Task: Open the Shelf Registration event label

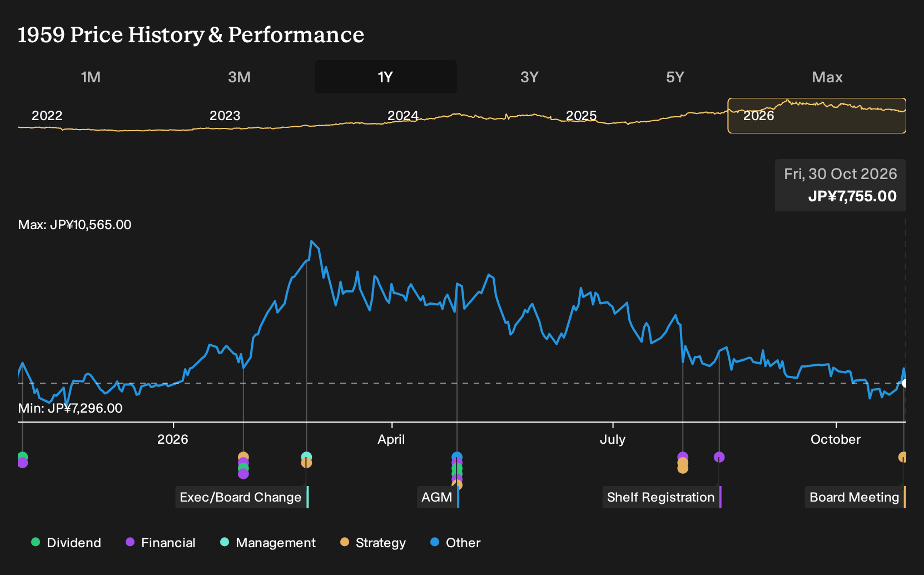Action: pos(662,497)
